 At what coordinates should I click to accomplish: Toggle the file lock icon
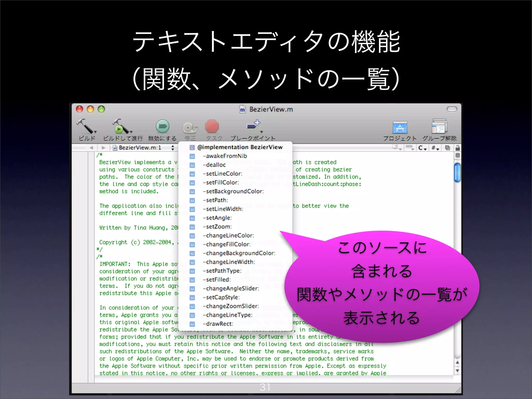point(457,148)
